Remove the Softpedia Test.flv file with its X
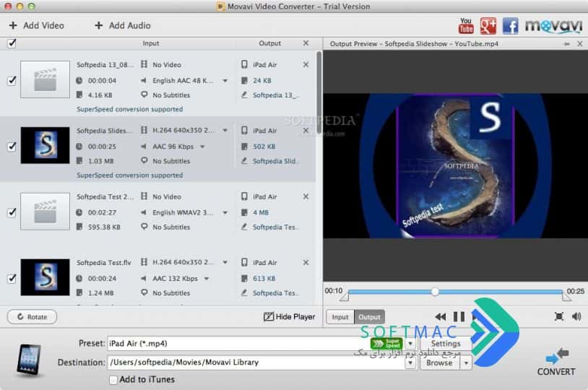Viewport: 588px width, 390px height. pyautogui.click(x=306, y=262)
